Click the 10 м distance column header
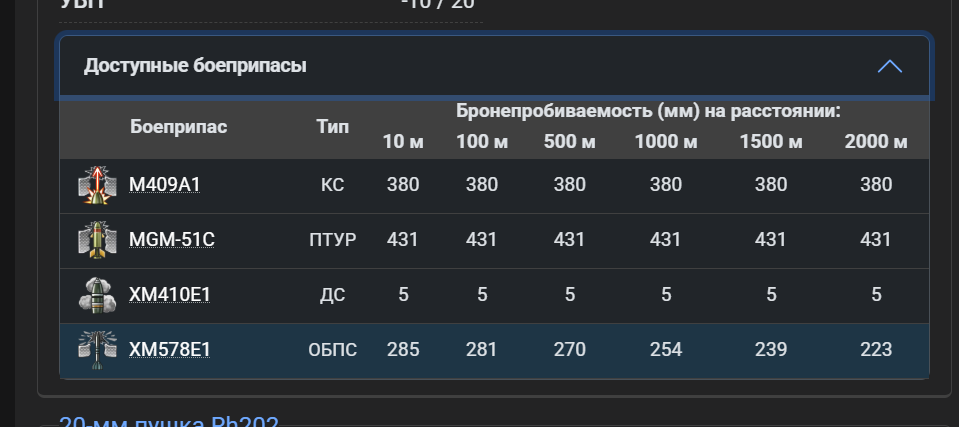This screenshot has height=427, width=959. [x=403, y=142]
